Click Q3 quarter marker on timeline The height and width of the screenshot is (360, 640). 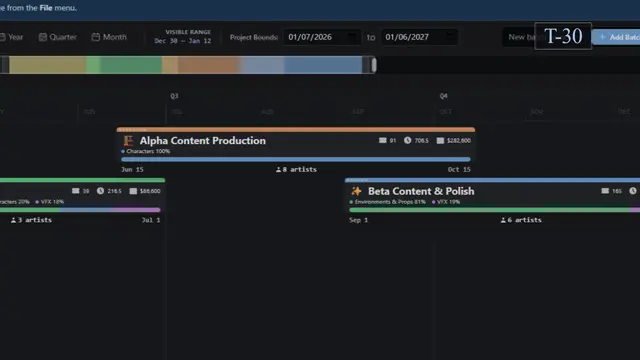[x=174, y=96]
